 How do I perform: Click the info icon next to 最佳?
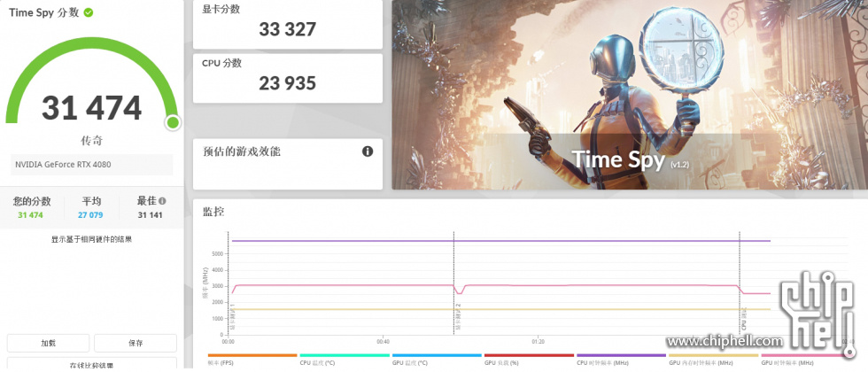pyautogui.click(x=162, y=202)
